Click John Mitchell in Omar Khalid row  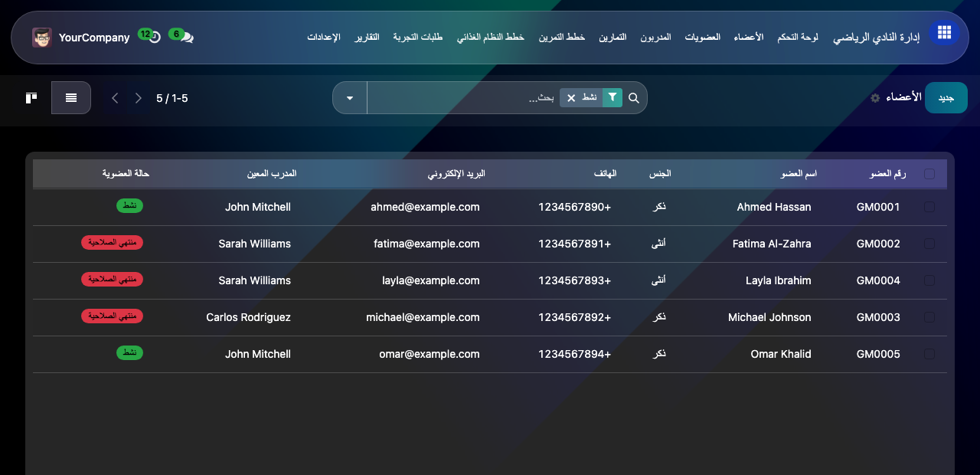(258, 354)
